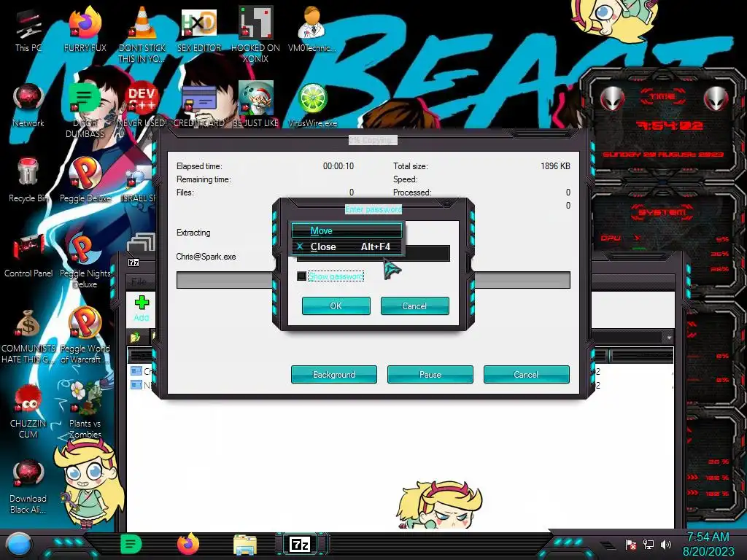
Task: Open File Explorer from the taskbar
Action: [245, 545]
